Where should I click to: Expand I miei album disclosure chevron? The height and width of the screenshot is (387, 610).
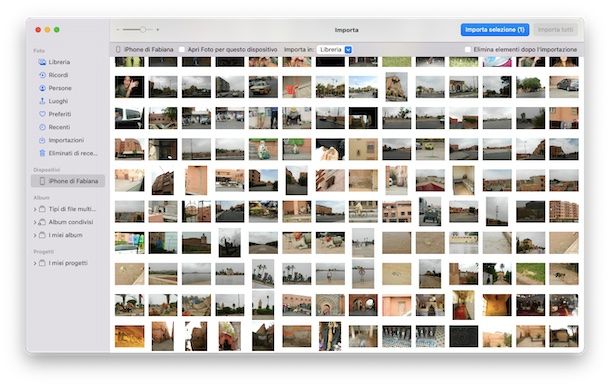[35, 235]
